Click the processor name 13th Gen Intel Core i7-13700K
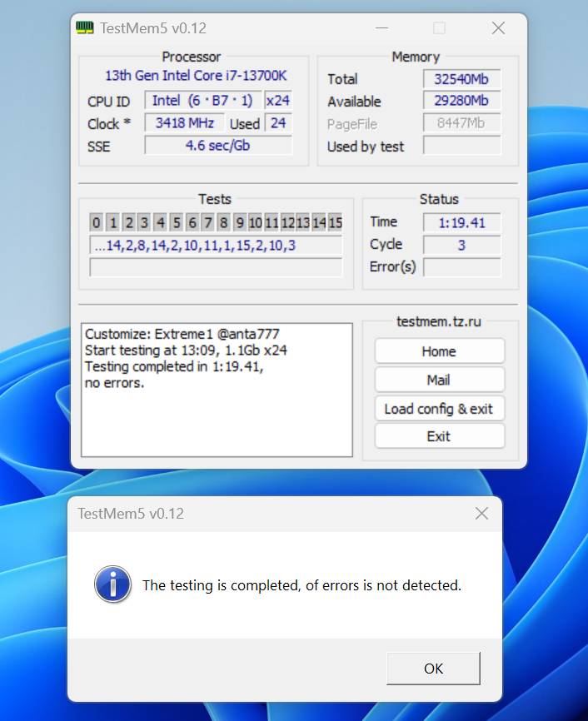This screenshot has height=721, width=588. (196, 76)
